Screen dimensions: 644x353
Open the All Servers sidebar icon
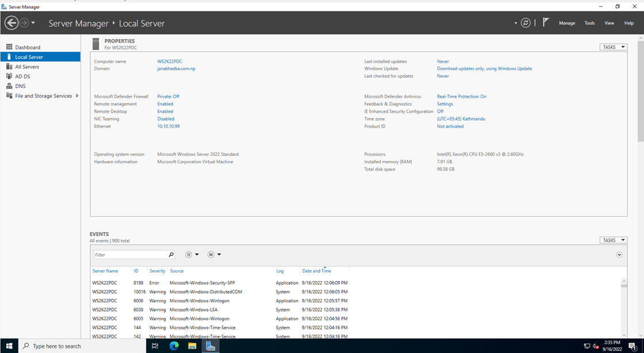click(x=9, y=66)
